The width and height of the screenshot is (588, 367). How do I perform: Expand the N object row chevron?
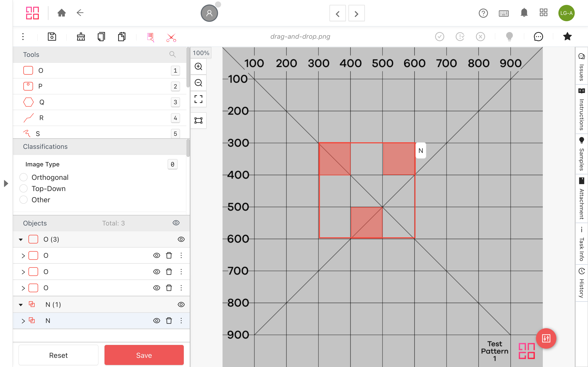[x=23, y=321]
